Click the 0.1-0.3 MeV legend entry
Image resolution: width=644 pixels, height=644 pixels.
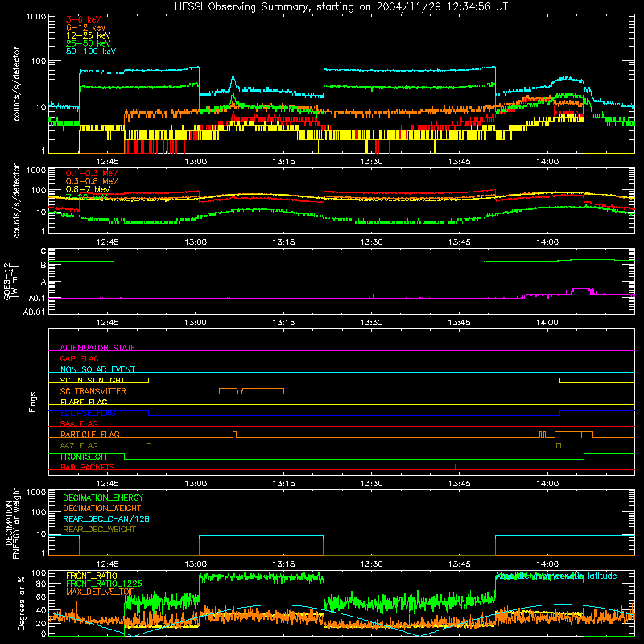pos(92,173)
